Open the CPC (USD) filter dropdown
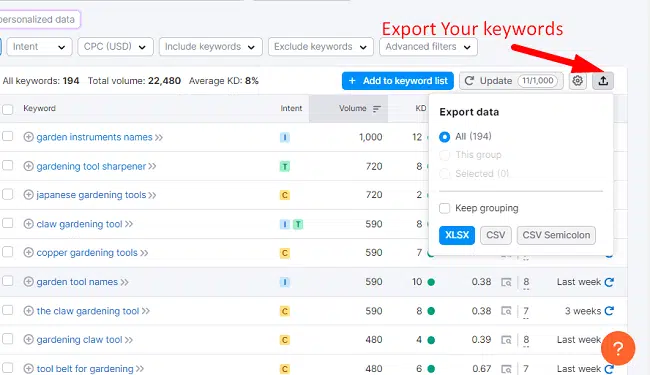Screen dimensions: 650x375 115,46
